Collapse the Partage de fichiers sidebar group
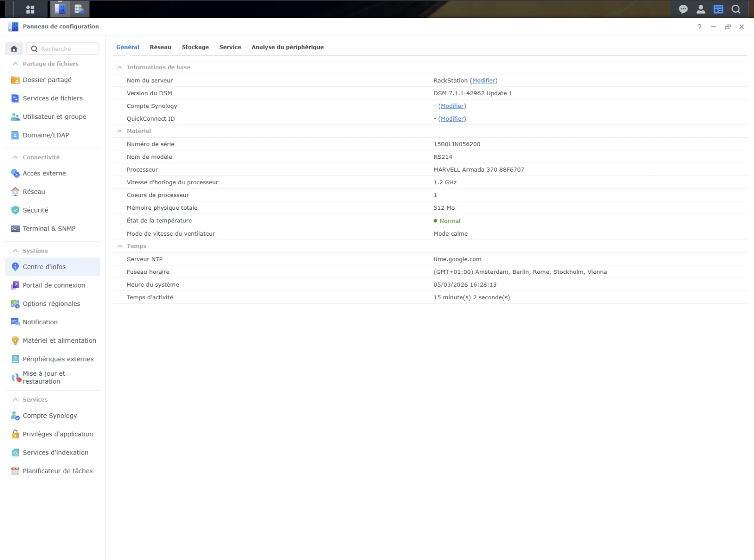The image size is (754, 560). click(16, 64)
